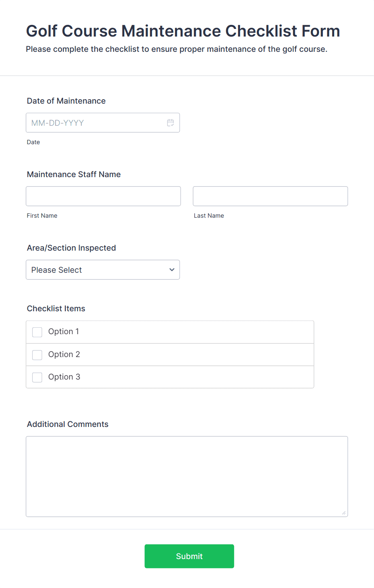374x588 pixels.
Task: Open the Area/Section Inspected dropdown
Action: click(103, 269)
